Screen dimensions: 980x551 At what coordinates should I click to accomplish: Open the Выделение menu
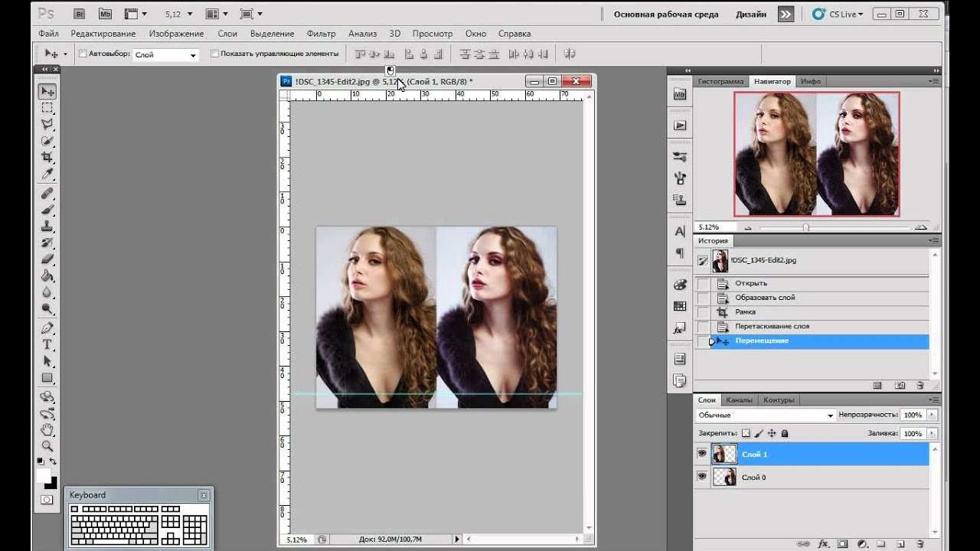click(x=272, y=34)
